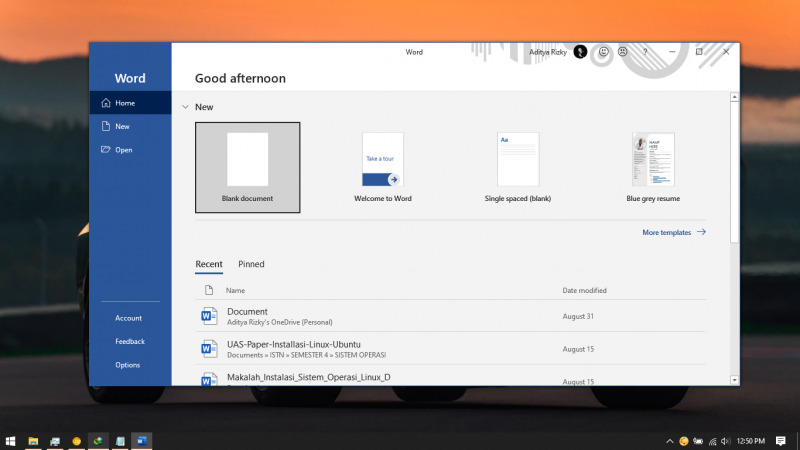Open the Internet Download Manager taskbar icon
The height and width of the screenshot is (450, 800).
coord(98,441)
